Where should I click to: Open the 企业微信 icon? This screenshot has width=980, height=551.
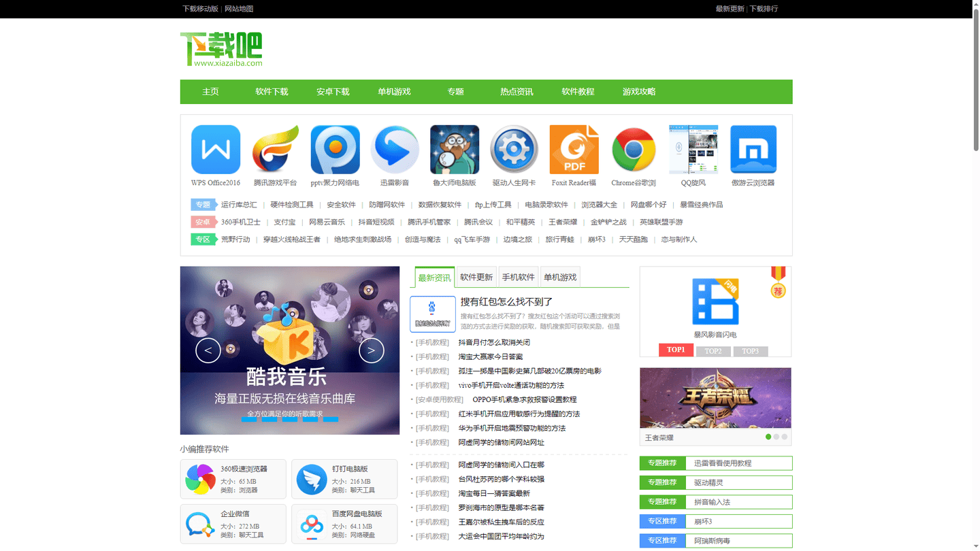(x=201, y=524)
